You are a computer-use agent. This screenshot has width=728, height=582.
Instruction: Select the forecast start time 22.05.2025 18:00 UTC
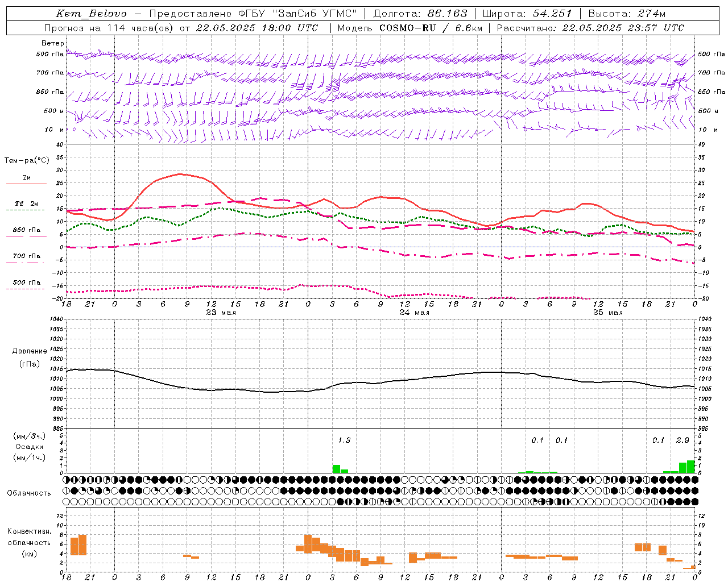tap(257, 28)
